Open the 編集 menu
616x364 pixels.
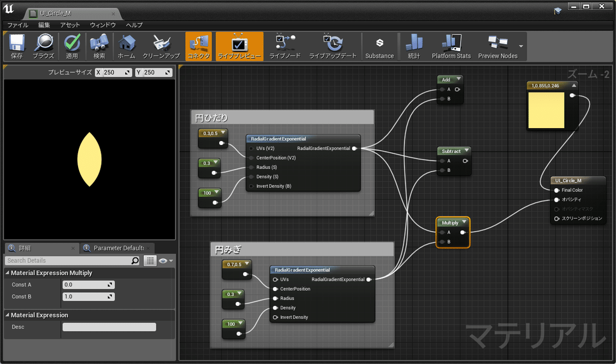(44, 25)
